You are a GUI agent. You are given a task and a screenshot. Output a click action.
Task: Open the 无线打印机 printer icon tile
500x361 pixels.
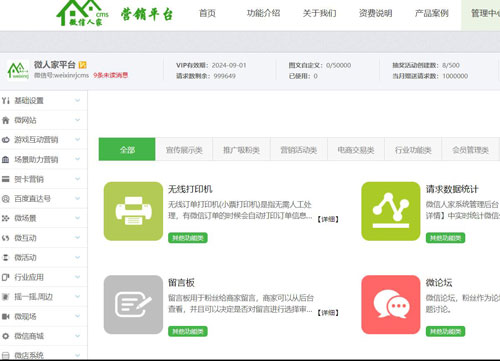pos(133,211)
